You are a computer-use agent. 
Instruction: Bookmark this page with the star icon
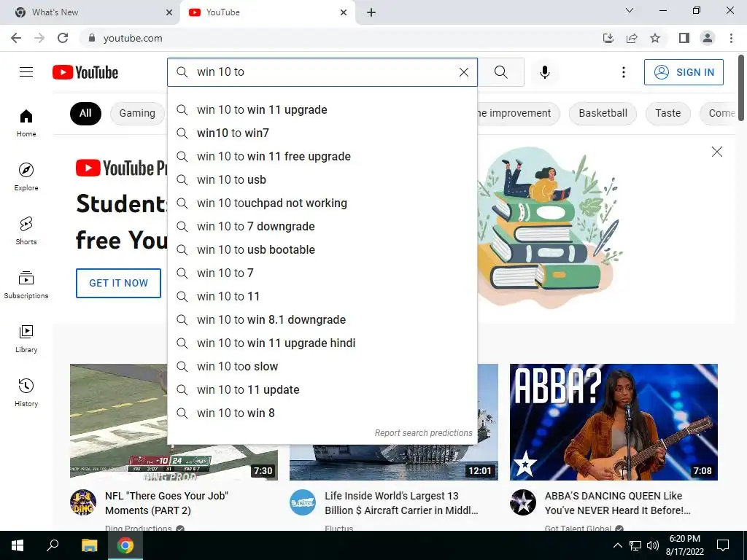(655, 38)
